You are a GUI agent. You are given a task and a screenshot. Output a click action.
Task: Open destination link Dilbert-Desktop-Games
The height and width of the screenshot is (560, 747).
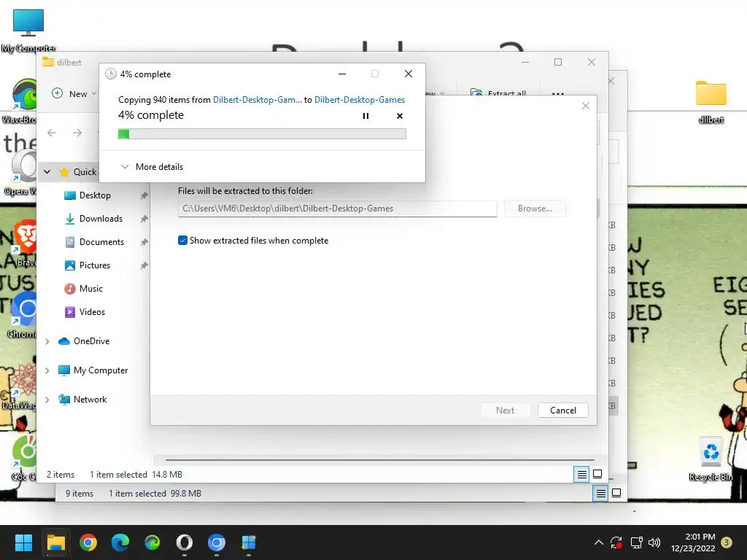click(x=360, y=99)
